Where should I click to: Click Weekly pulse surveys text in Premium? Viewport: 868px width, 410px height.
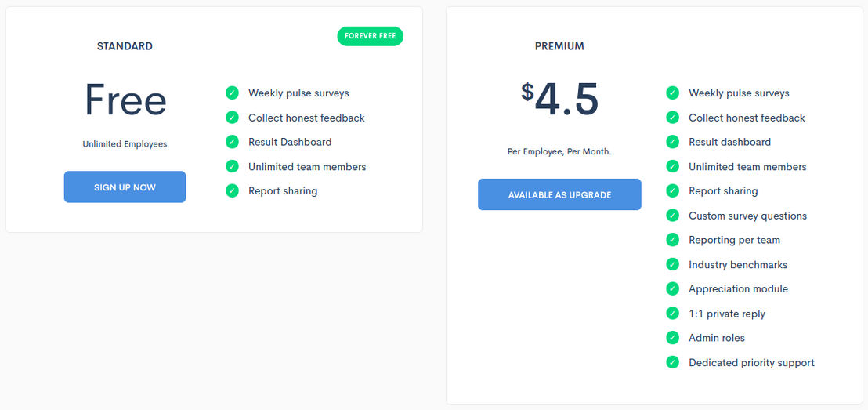(x=739, y=93)
